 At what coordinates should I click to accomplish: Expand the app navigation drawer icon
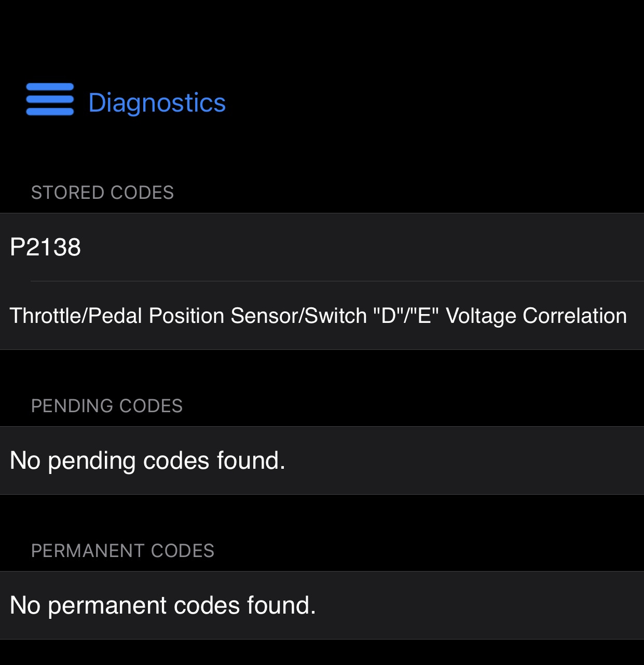50,99
